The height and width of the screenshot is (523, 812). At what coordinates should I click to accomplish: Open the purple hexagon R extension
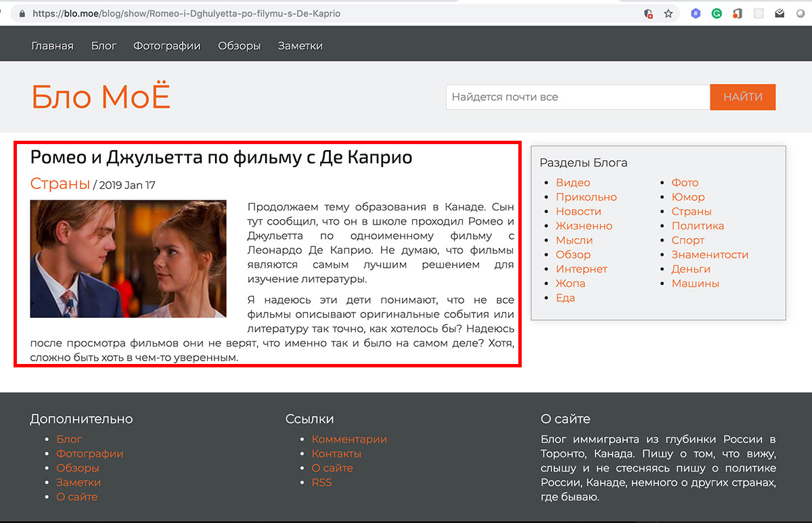click(695, 14)
